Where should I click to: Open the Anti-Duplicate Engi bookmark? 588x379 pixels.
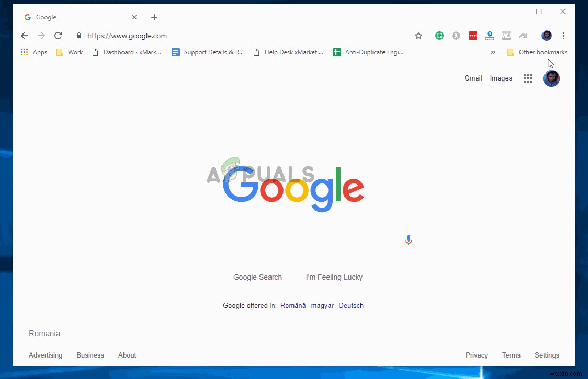tap(368, 52)
